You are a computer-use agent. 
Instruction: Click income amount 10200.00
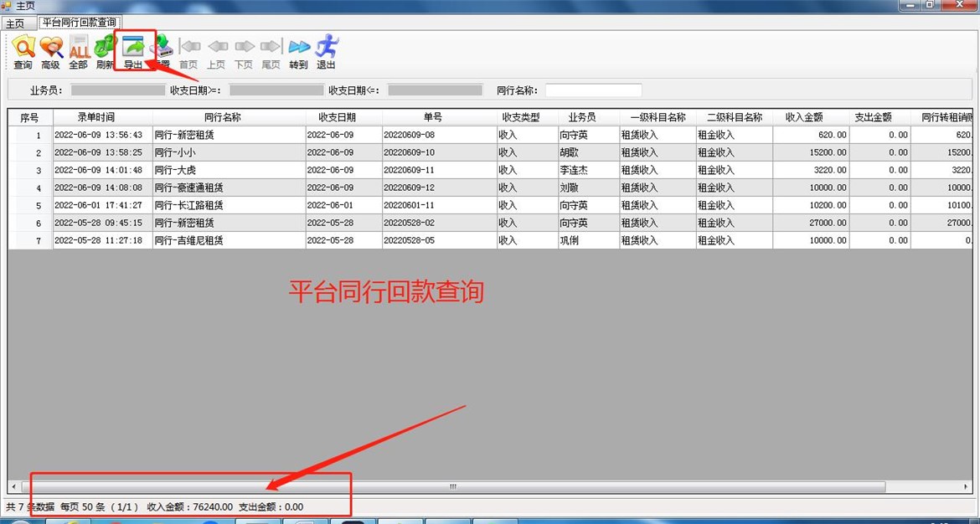[x=811, y=205]
